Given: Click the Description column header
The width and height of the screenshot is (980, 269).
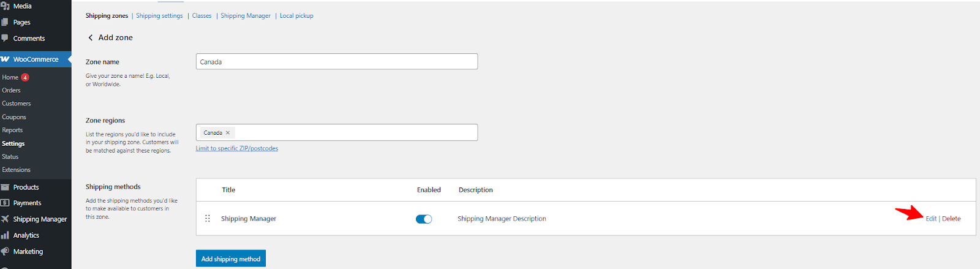Looking at the screenshot, I should click(x=476, y=190).
